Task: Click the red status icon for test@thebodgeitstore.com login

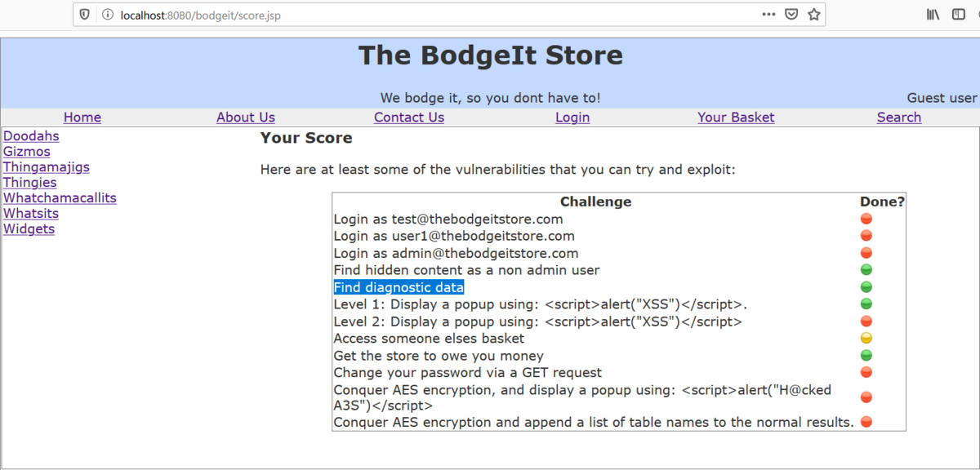Action: click(x=866, y=219)
